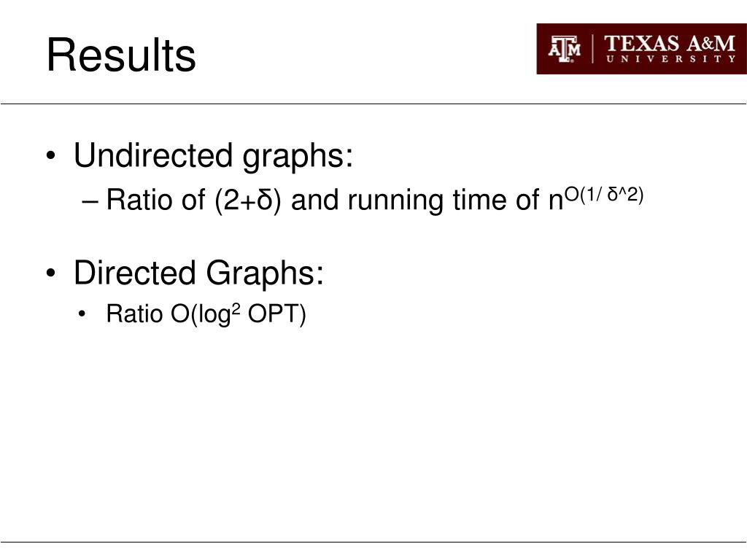
Task: Click the TEXAS A&M wordmark text
Action: click(670, 43)
